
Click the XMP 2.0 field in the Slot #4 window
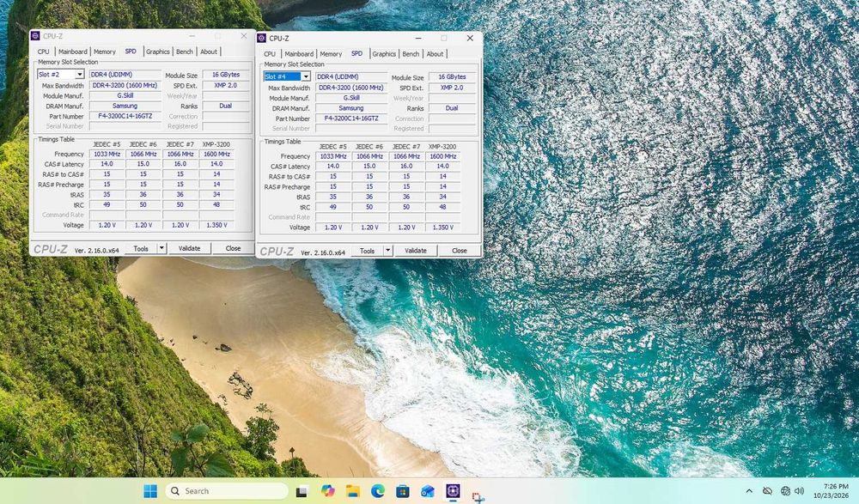[452, 87]
